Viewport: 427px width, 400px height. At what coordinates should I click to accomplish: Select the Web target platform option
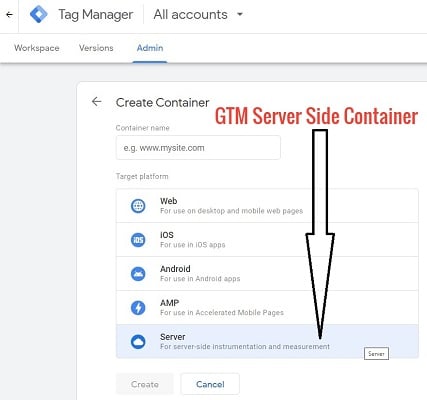tap(267, 206)
